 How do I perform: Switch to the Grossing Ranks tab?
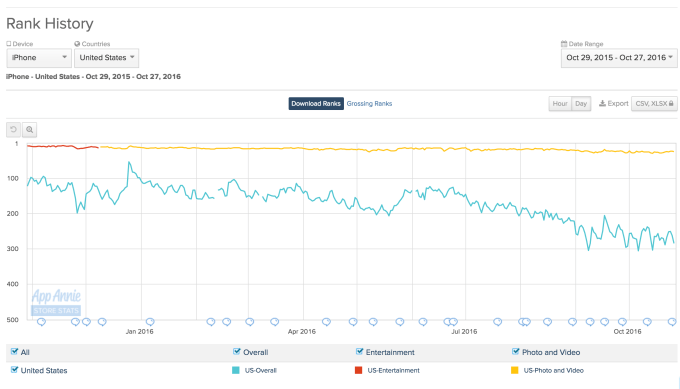click(x=369, y=104)
